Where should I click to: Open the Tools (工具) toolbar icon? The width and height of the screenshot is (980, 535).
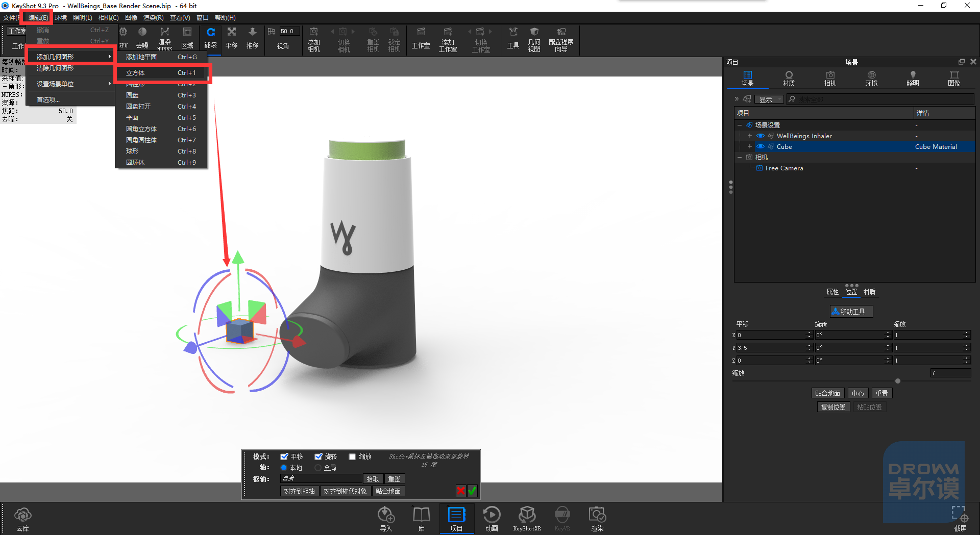tap(513, 39)
